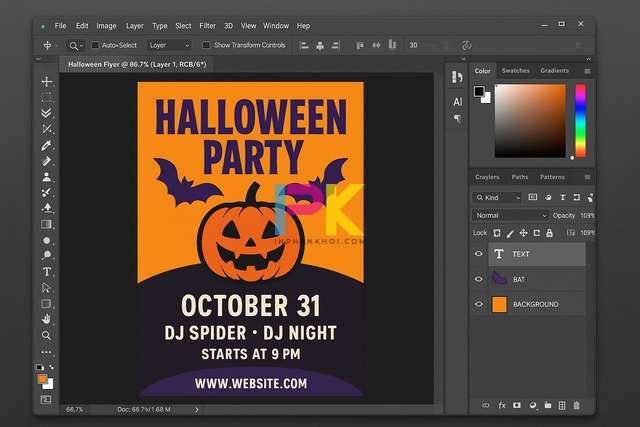The height and width of the screenshot is (427, 640).
Task: Select the Zoom tool in the toolbar
Action: pos(47,335)
